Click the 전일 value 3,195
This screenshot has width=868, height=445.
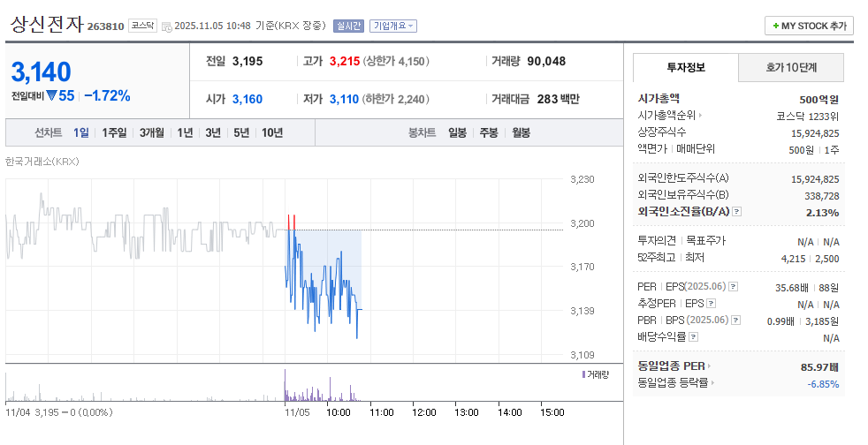(247, 61)
